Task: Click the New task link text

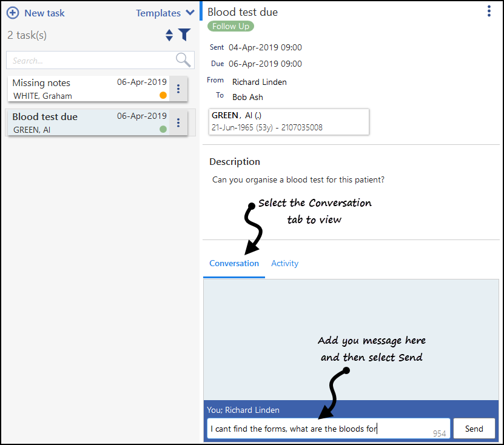Action: [x=45, y=13]
